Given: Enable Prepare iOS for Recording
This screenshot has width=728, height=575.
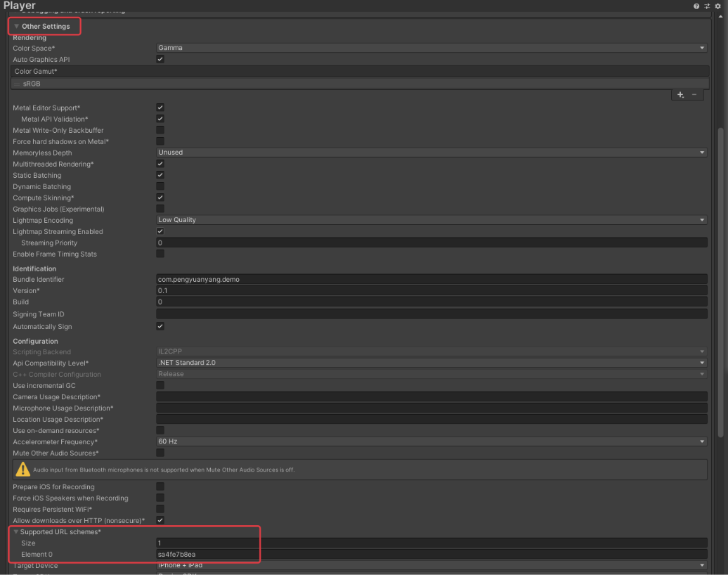Looking at the screenshot, I should point(160,486).
